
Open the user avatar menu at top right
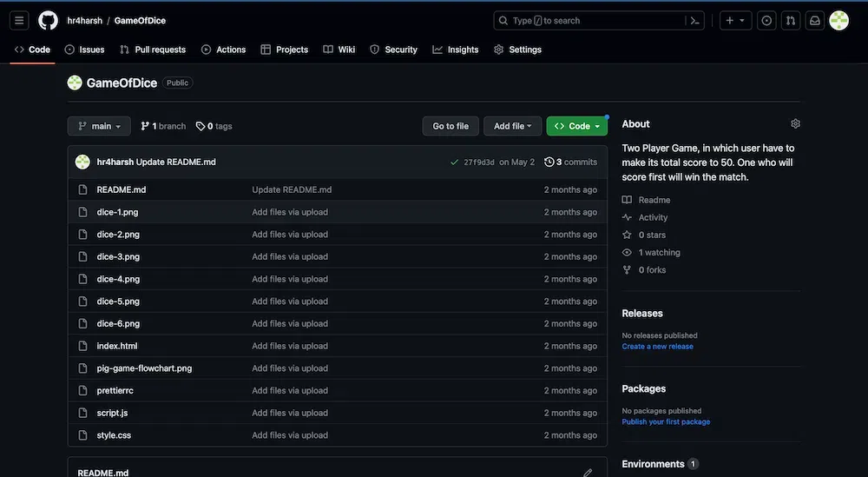click(839, 21)
